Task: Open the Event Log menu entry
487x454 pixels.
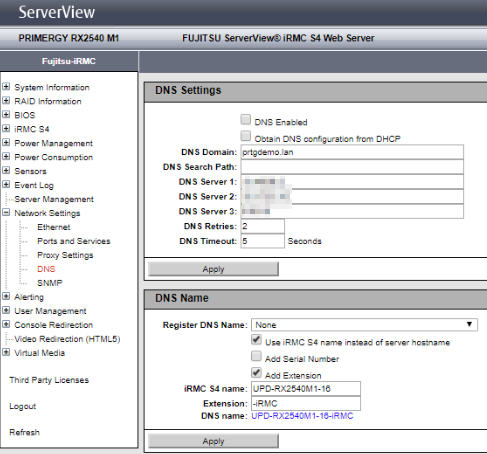Action: [34, 185]
